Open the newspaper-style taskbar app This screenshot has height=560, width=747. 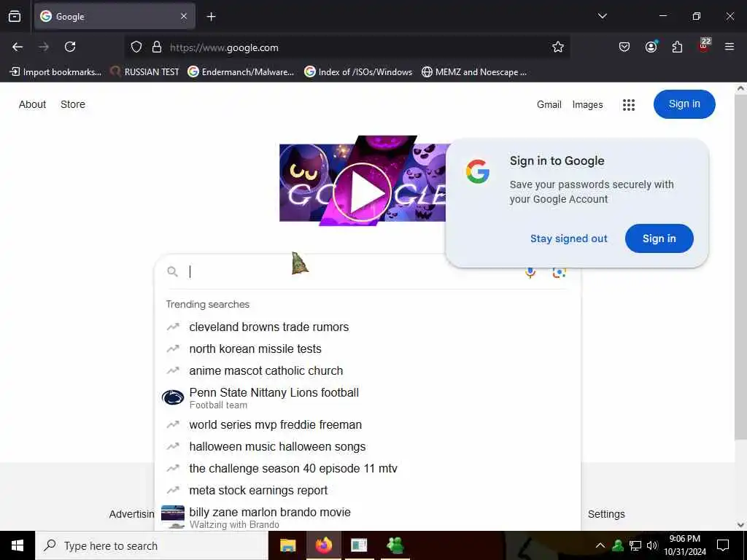point(359,545)
